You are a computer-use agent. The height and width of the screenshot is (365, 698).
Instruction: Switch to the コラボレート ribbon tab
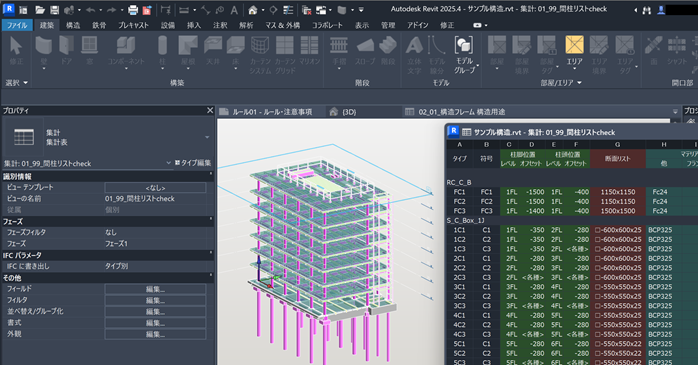328,25
